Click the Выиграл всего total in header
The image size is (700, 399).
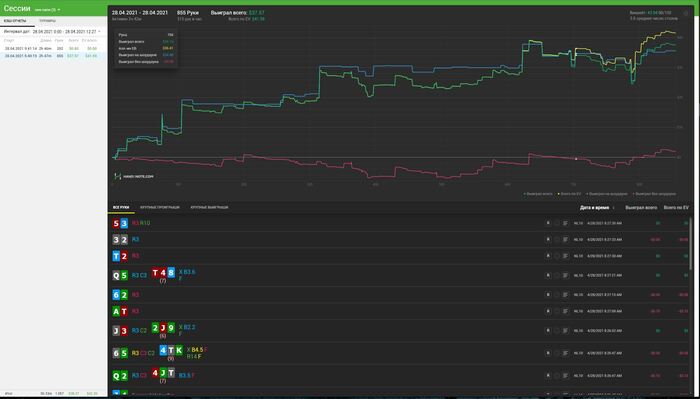pos(238,13)
